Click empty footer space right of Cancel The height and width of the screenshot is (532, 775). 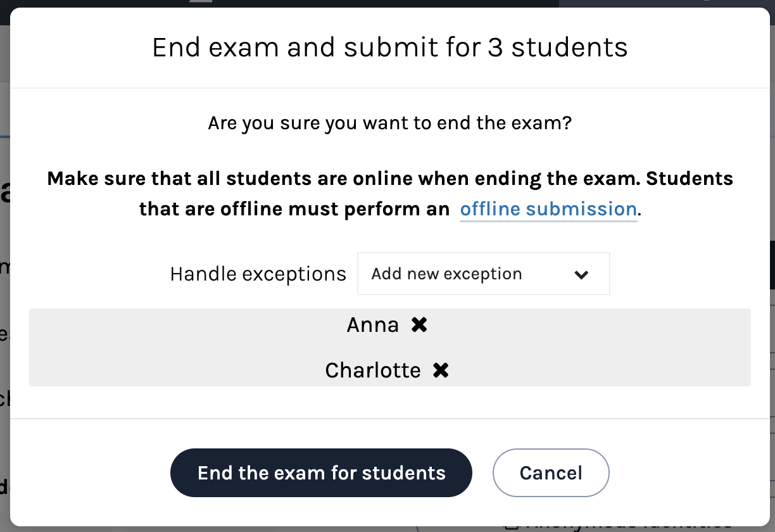pos(684,473)
